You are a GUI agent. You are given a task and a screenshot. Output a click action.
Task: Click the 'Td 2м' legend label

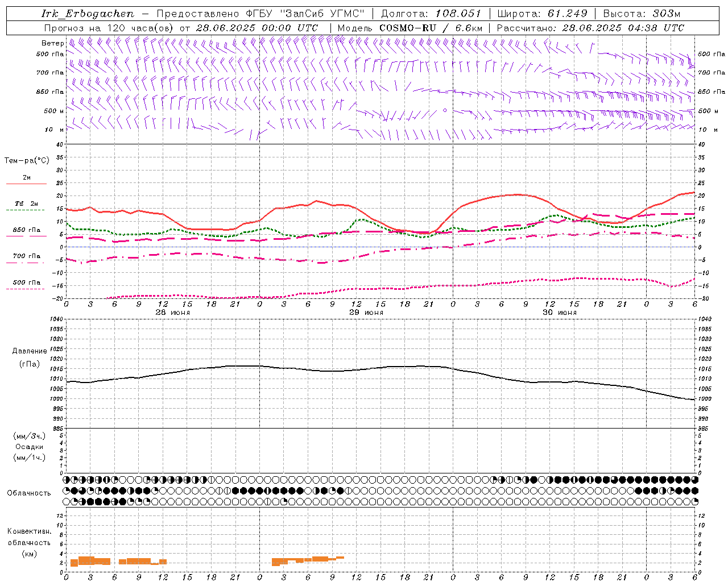click(x=27, y=203)
